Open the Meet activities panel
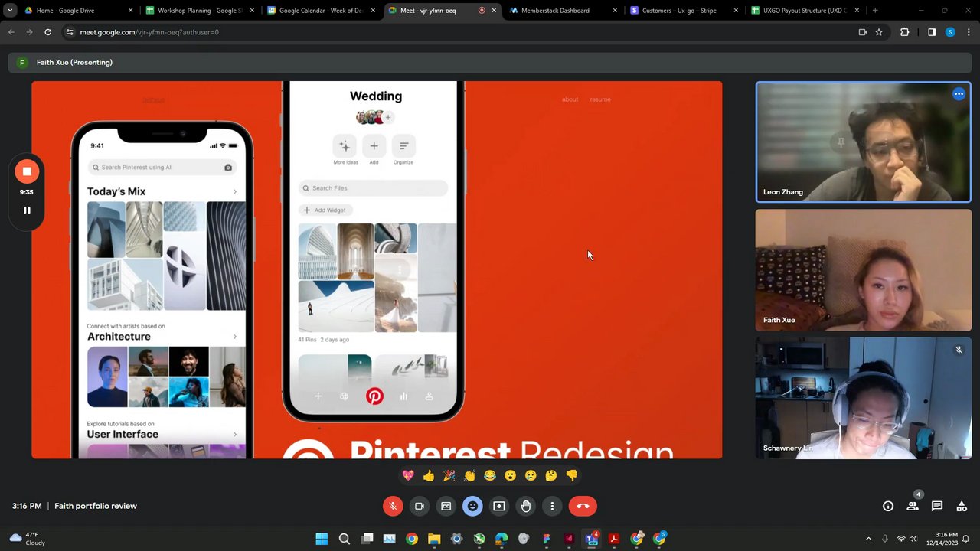The image size is (980, 551). (x=962, y=506)
